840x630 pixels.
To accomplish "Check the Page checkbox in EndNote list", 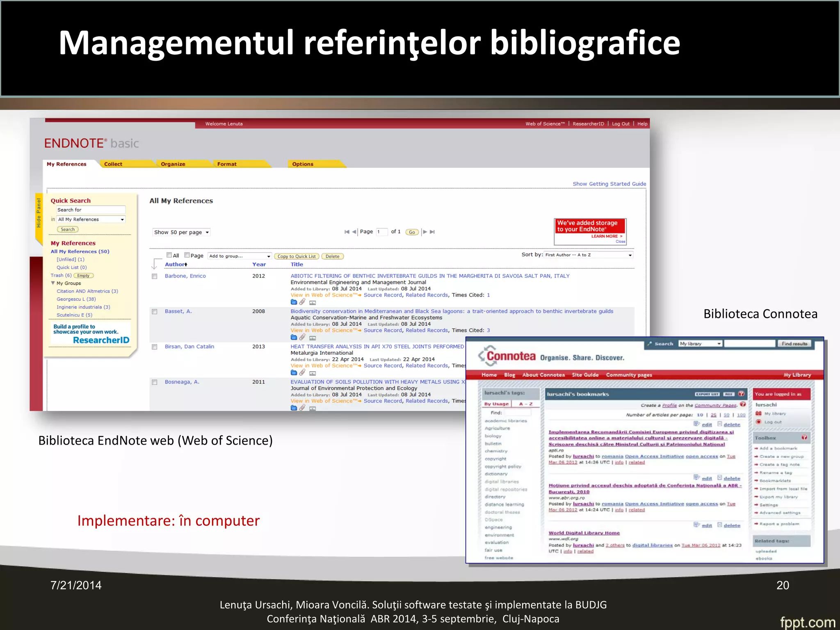I will click(187, 255).
